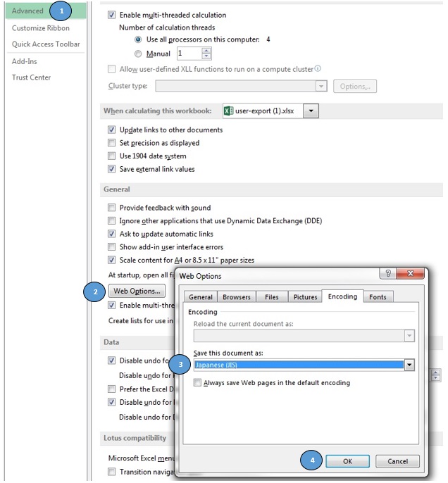Enable Set precision as displayed
The image size is (448, 483).
(x=111, y=143)
